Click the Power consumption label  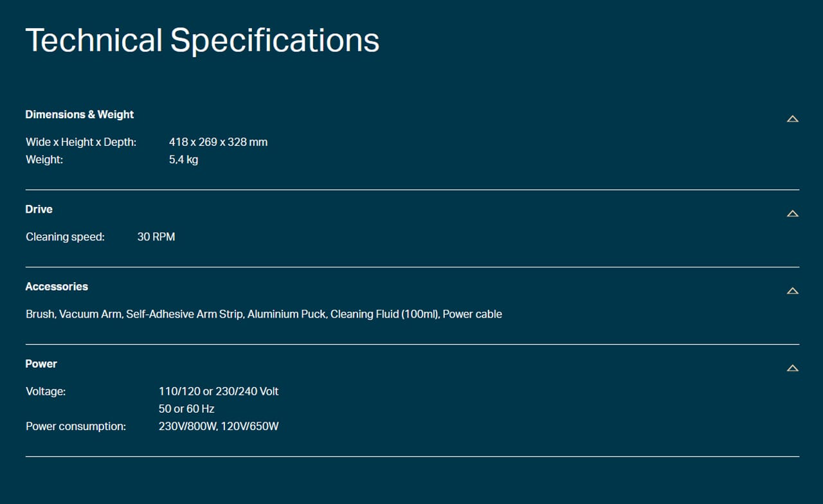(x=76, y=426)
